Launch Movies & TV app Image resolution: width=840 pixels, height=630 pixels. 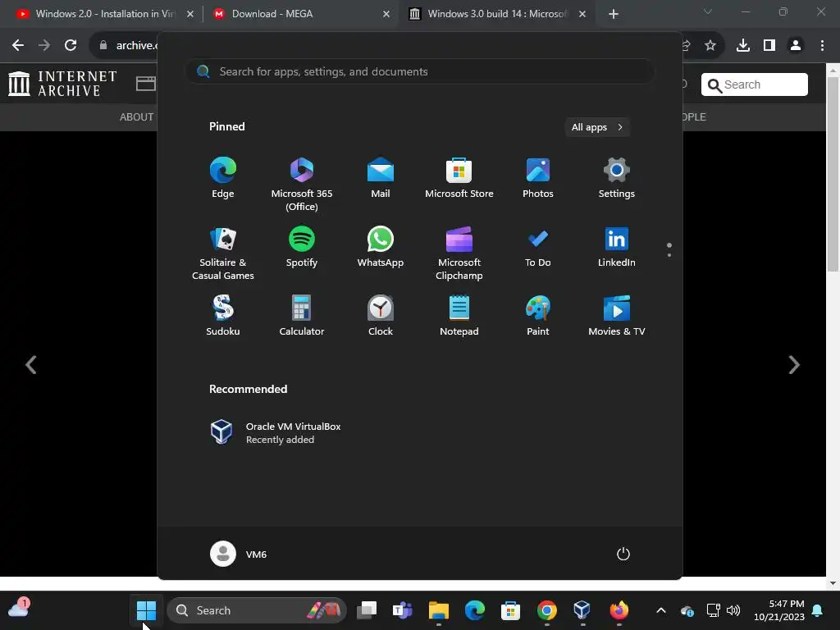coord(617,316)
